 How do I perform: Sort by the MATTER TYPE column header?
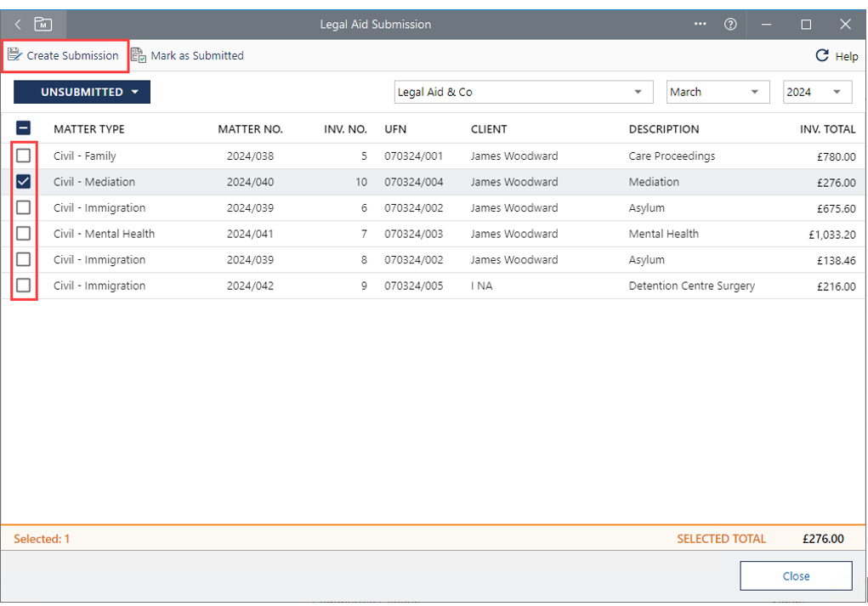coord(89,129)
